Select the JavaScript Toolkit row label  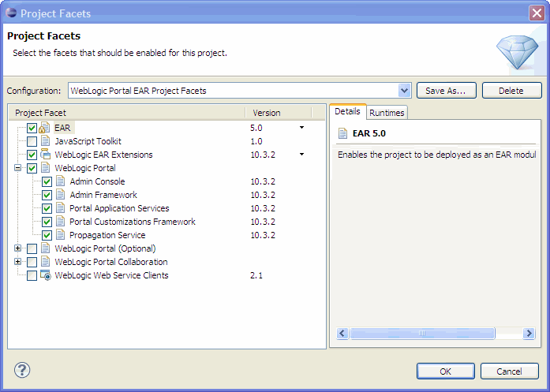point(88,141)
